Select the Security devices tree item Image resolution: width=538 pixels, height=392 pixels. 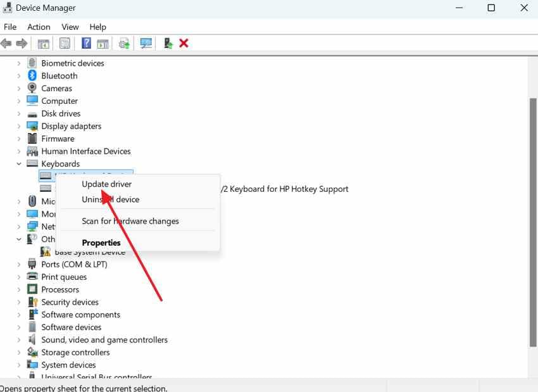pyautogui.click(x=70, y=302)
